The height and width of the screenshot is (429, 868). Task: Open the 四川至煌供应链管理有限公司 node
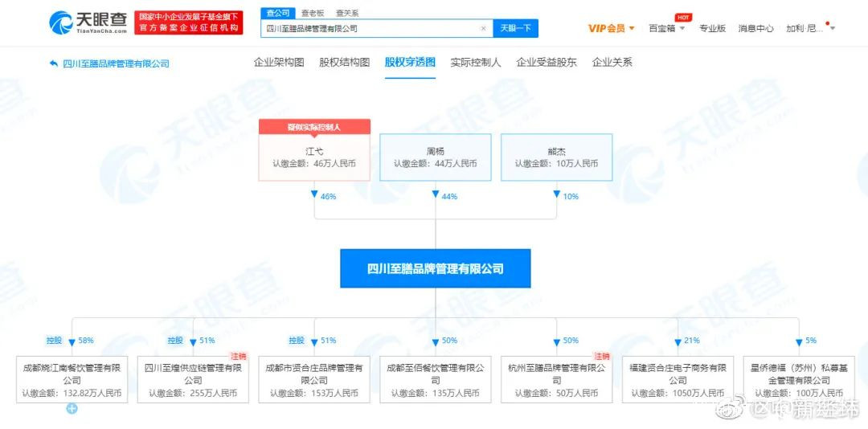[193, 380]
